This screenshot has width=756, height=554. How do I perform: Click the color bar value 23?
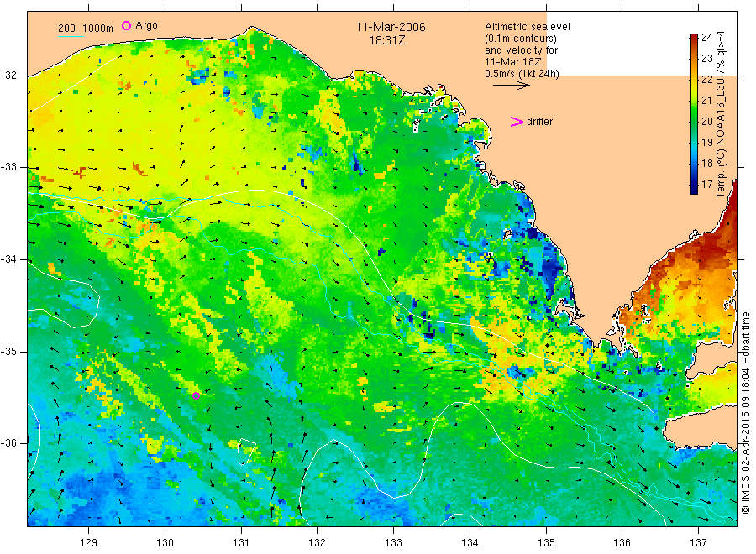(x=706, y=59)
